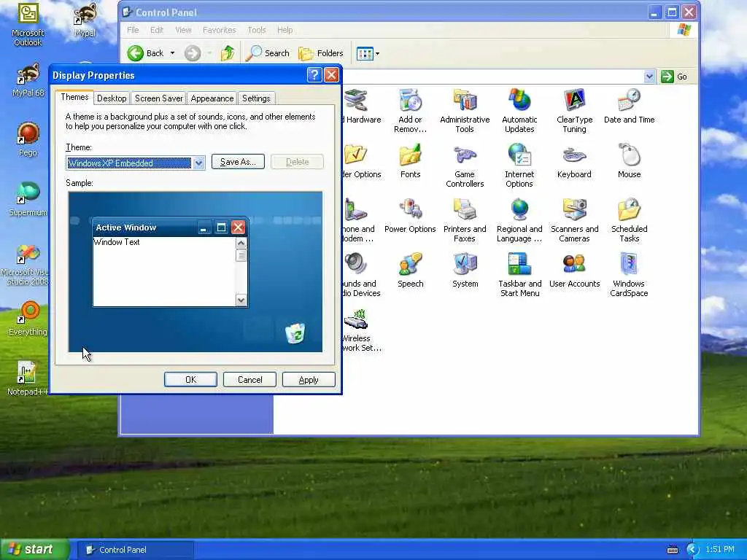Click Back arrow in Control Panel toolbar
Image resolution: width=747 pixels, height=560 pixels.
tap(146, 53)
